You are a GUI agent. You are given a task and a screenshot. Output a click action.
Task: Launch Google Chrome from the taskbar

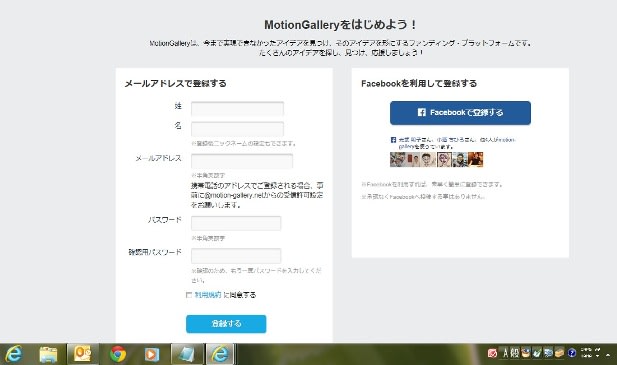[118, 354]
